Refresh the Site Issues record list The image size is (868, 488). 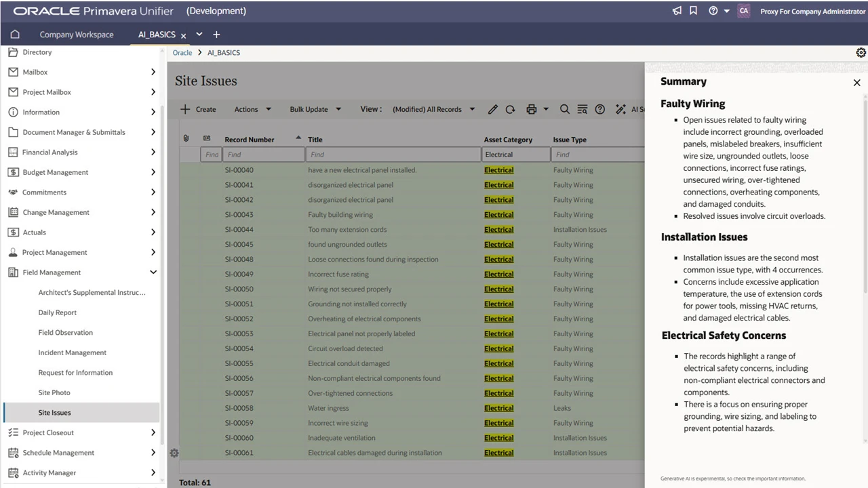click(x=510, y=109)
